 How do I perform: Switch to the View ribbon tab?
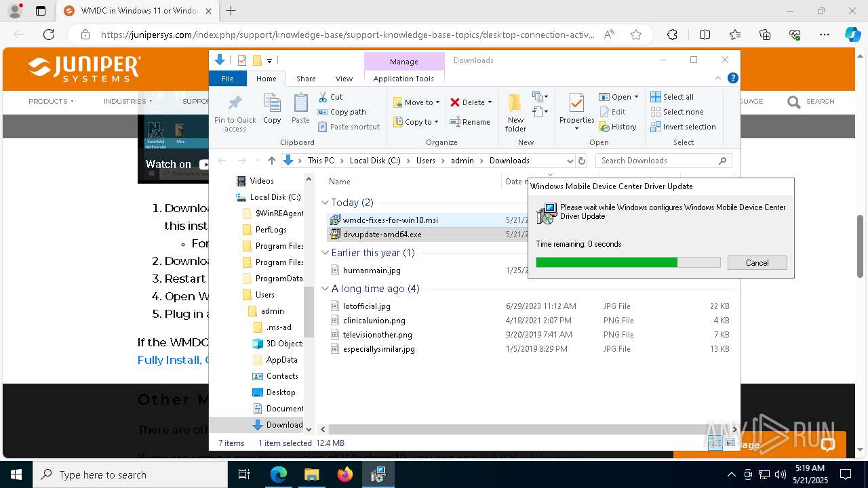pyautogui.click(x=344, y=79)
